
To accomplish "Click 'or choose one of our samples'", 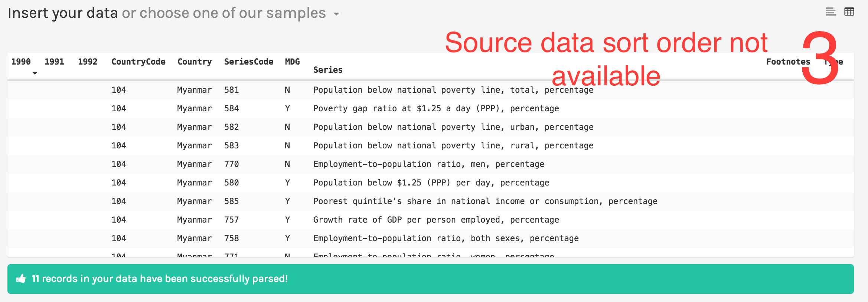I will [223, 13].
